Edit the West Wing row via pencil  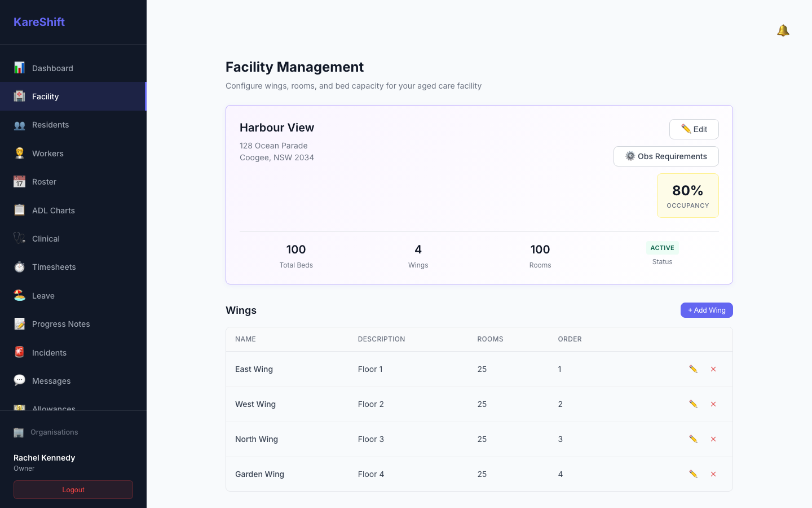pos(693,404)
